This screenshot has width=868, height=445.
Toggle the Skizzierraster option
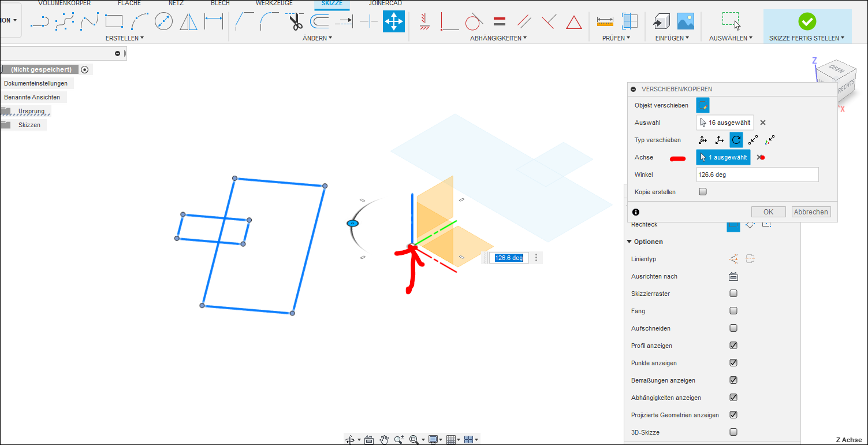click(733, 293)
